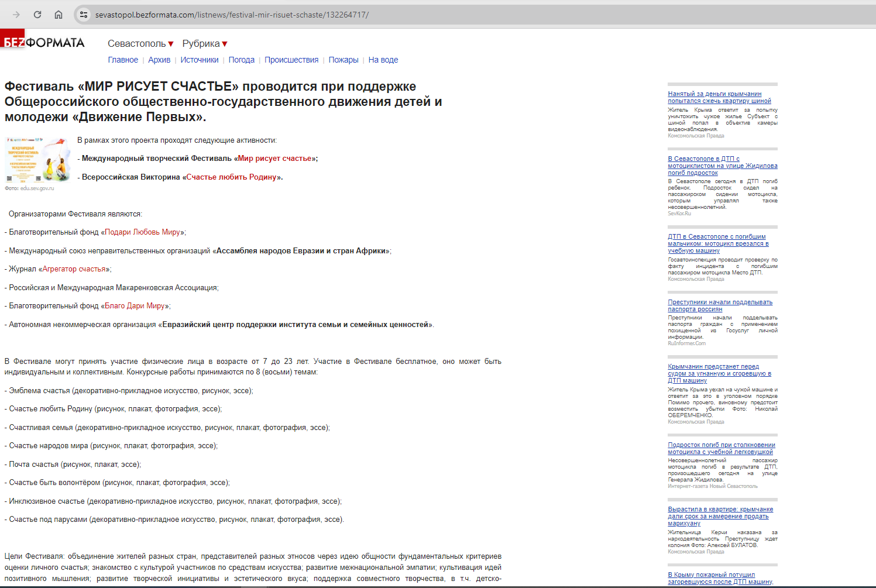Go to the Источники section

[200, 60]
